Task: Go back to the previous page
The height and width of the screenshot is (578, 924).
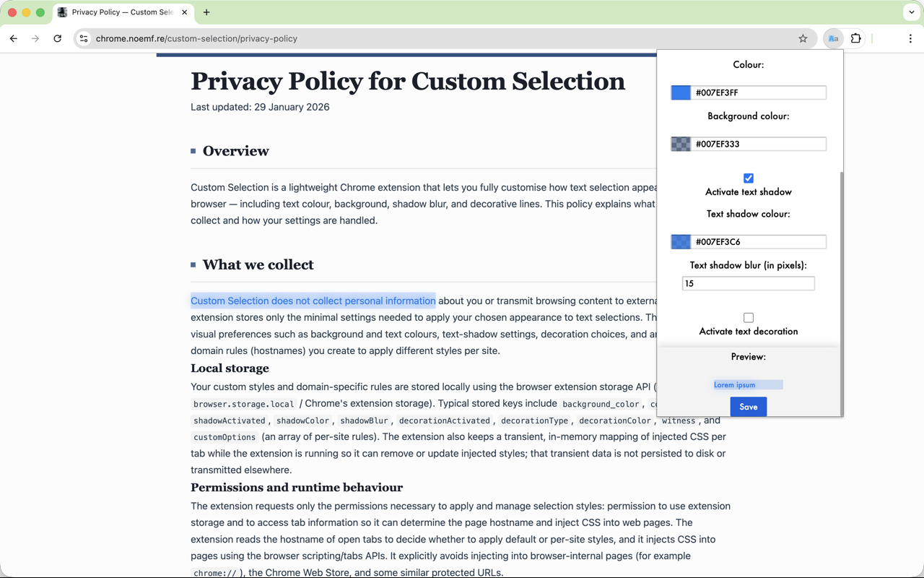Action: pos(14,38)
